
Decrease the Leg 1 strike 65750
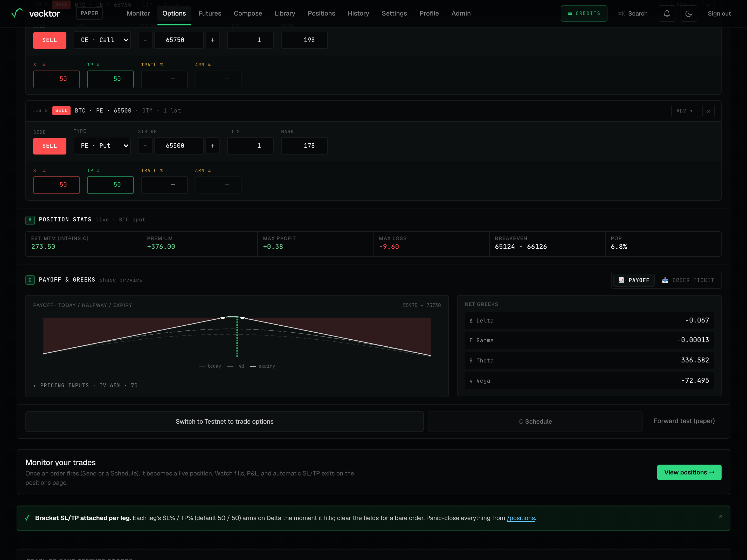145,40
